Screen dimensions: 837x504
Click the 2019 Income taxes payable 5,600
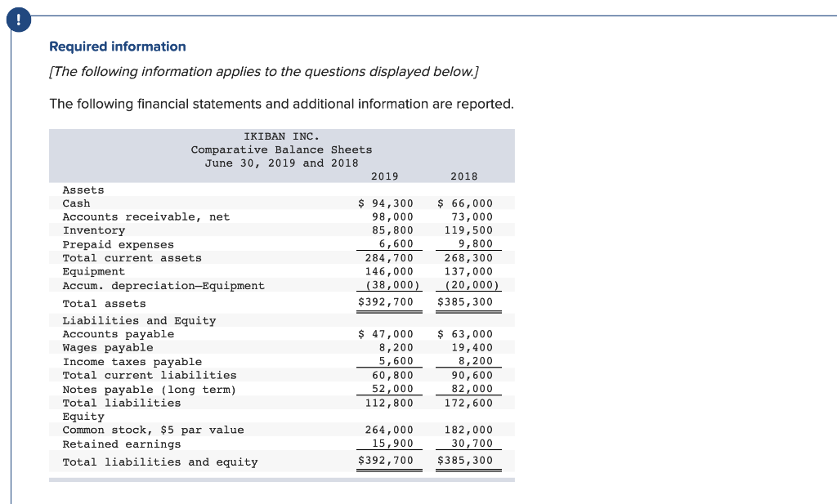[396, 361]
